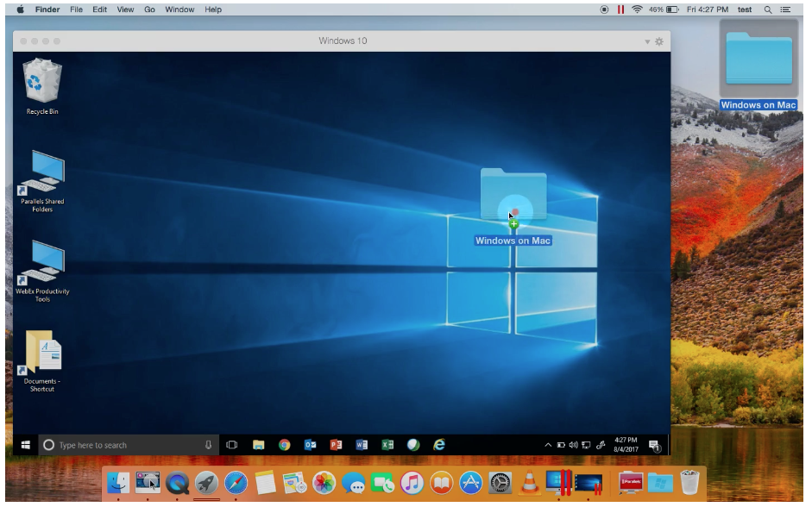Open the Windows Action Center notifications
The image size is (812, 507).
click(655, 446)
